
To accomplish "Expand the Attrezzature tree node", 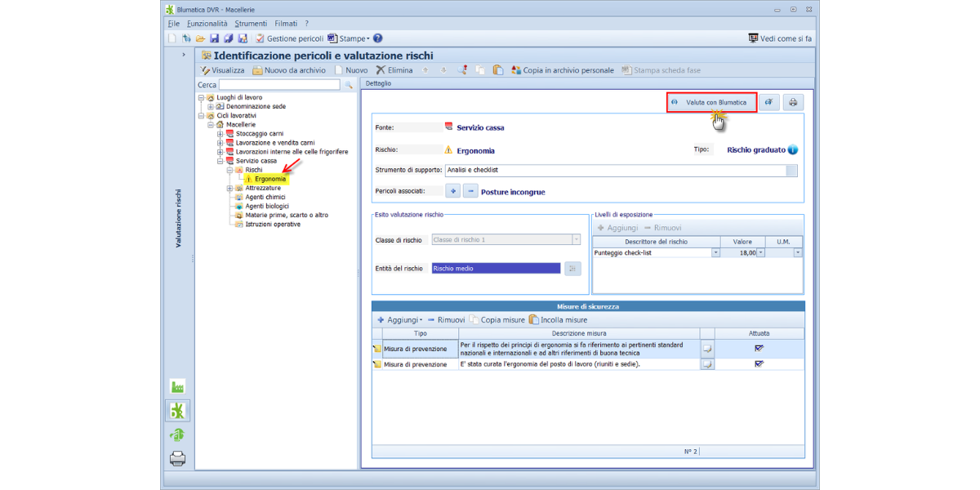I will [x=229, y=188].
